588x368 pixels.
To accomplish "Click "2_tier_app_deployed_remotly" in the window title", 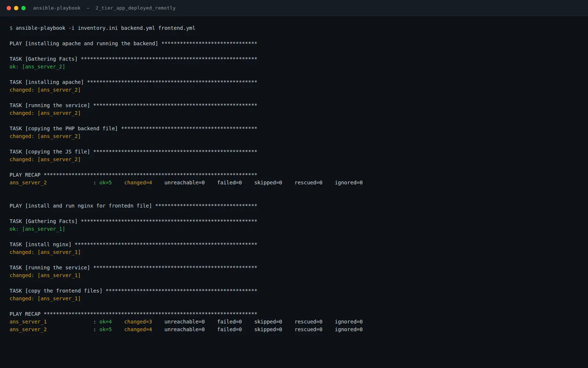I will pyautogui.click(x=136, y=8).
